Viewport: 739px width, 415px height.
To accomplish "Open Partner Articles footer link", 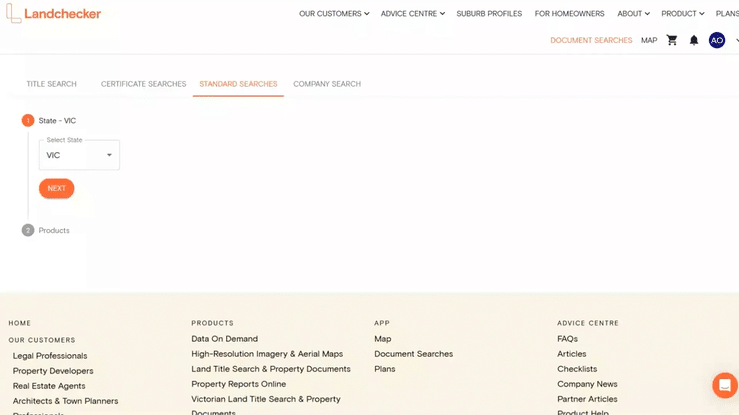I will pyautogui.click(x=587, y=399).
